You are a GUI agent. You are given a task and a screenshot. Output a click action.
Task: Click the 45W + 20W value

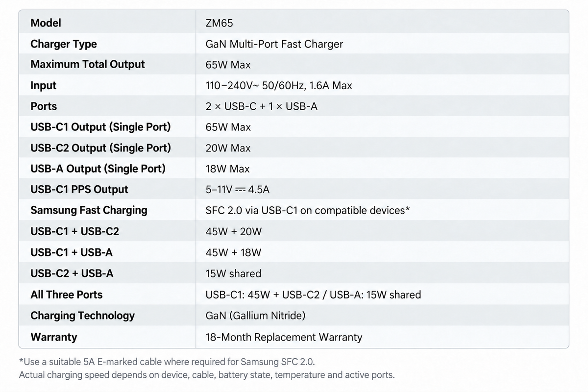234,231
